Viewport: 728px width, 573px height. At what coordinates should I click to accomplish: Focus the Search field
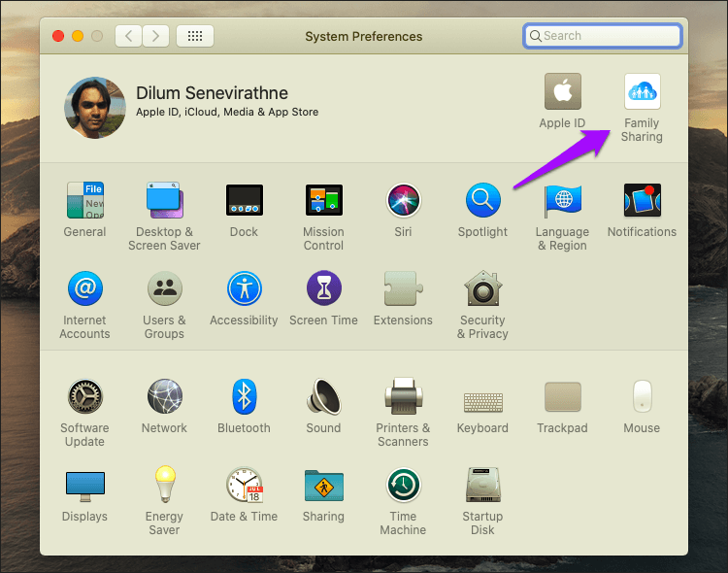[x=603, y=36]
